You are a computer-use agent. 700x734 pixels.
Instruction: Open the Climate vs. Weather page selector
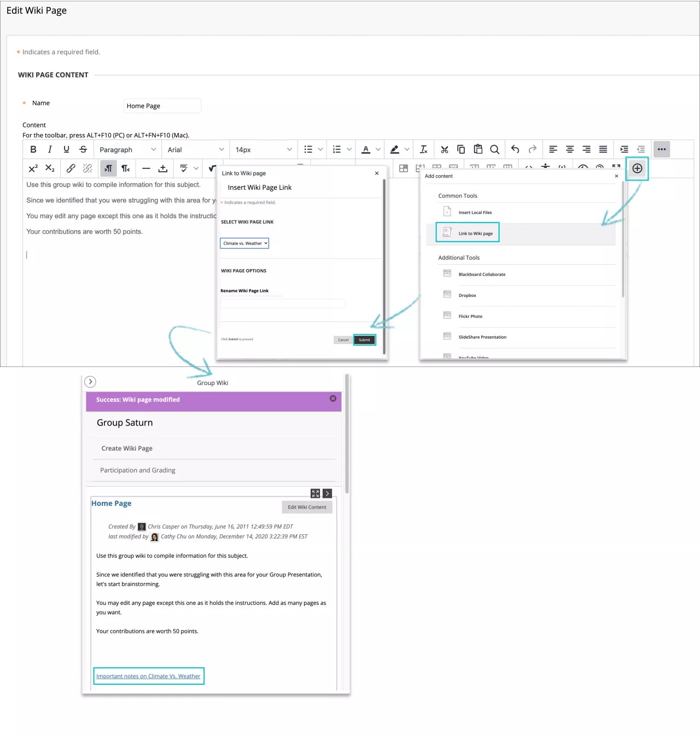(x=244, y=243)
